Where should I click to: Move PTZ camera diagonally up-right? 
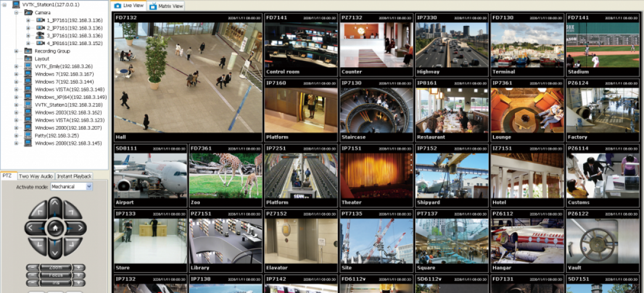72,210
